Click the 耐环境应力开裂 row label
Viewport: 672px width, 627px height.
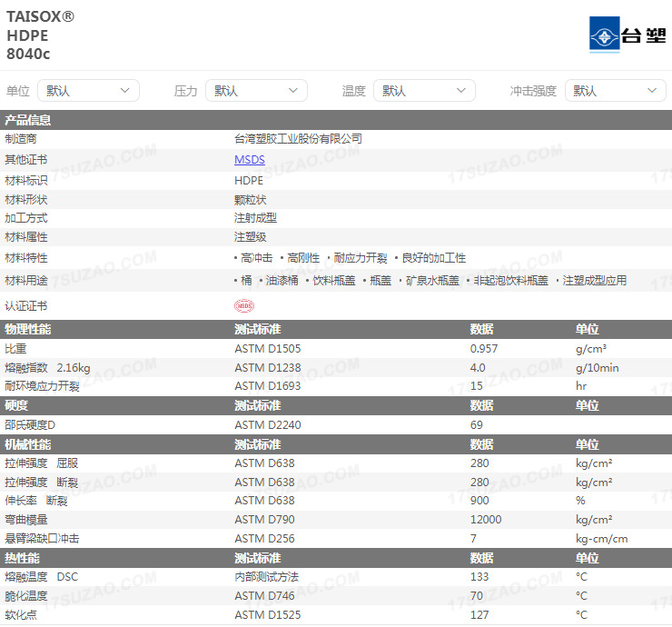click(x=42, y=386)
